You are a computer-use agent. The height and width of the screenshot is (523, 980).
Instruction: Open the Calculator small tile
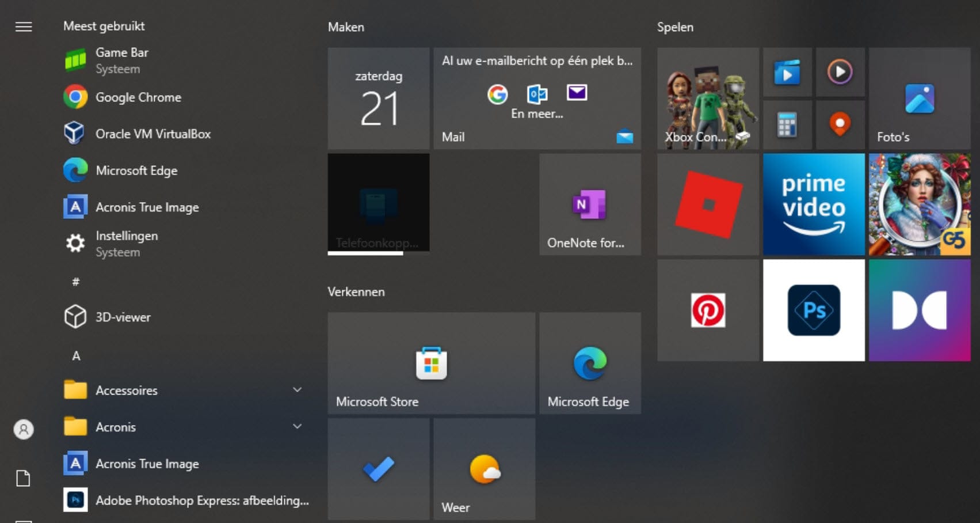(x=787, y=125)
